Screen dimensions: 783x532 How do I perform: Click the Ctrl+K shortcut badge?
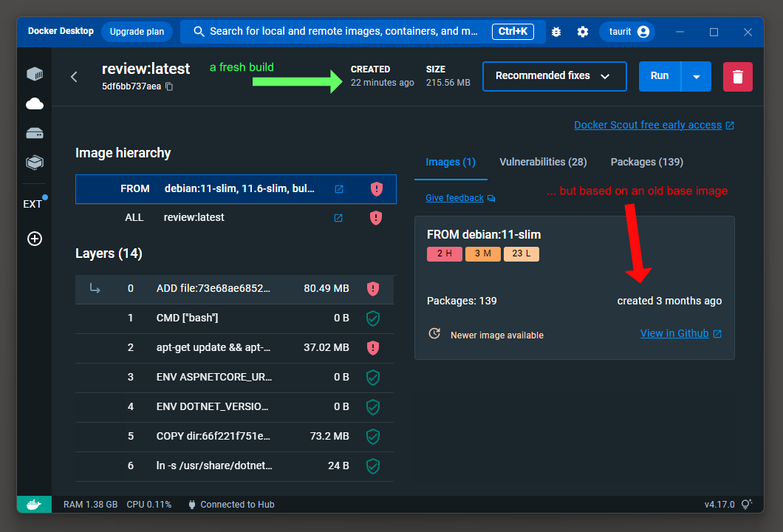coord(513,32)
